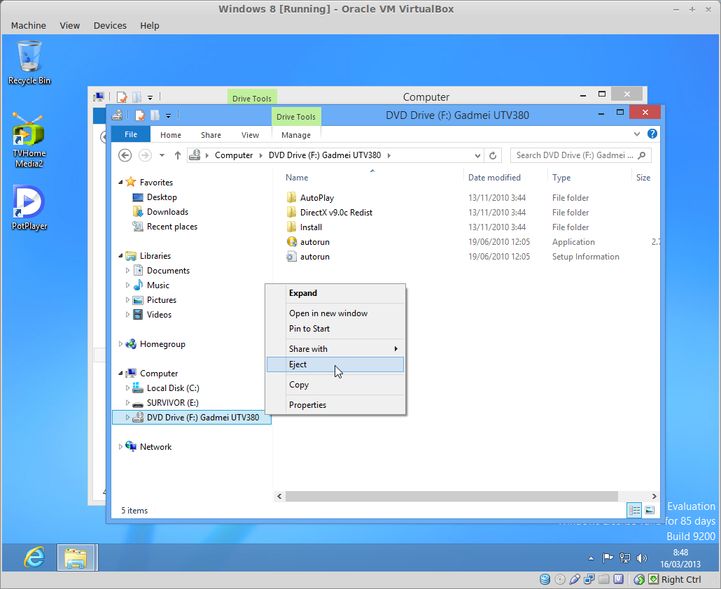Click the Internet Explorer taskbar icon
This screenshot has width=721, height=589.
click(34, 557)
